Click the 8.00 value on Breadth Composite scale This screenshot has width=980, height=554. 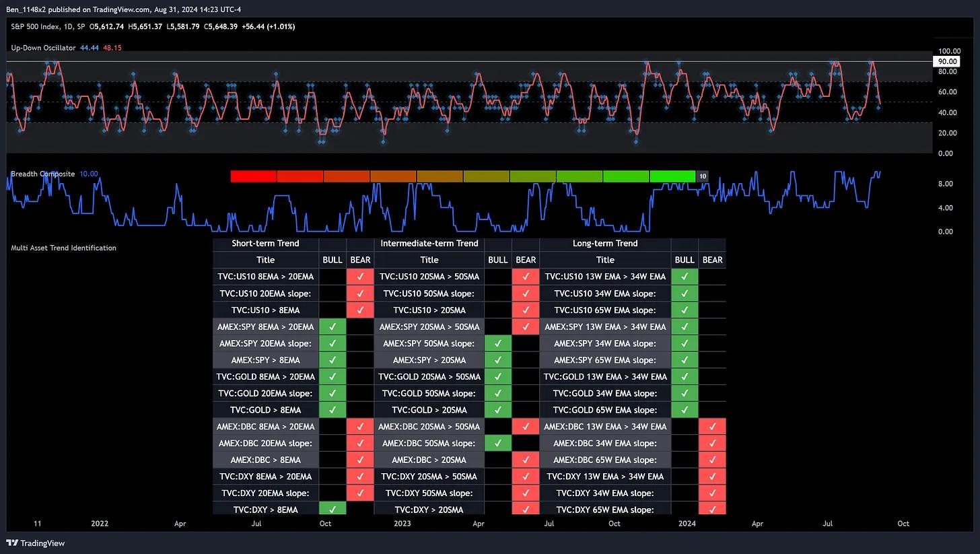point(945,184)
